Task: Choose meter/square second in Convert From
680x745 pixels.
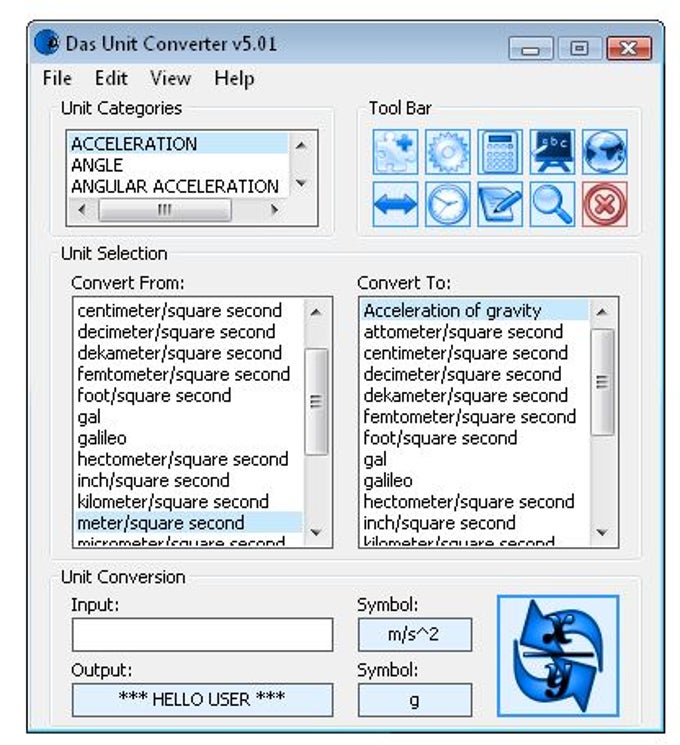Action: tap(188, 523)
